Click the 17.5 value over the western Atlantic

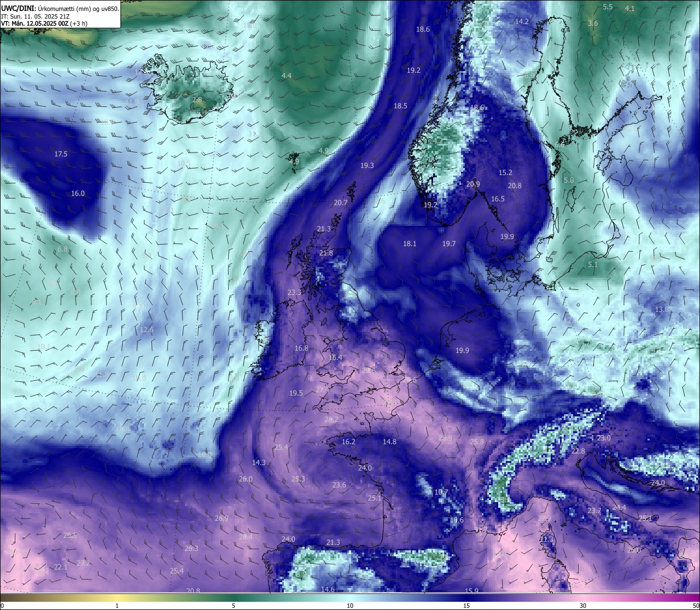[x=61, y=154]
